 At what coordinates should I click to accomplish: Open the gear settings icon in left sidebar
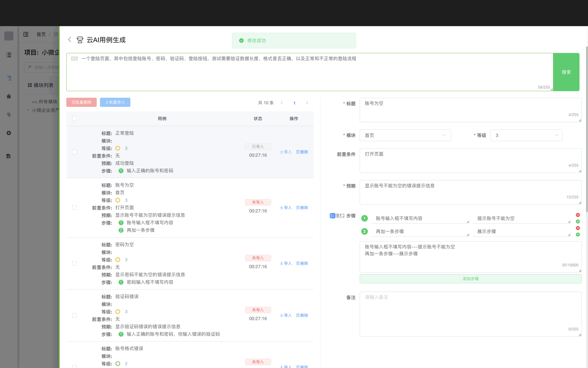(9, 133)
